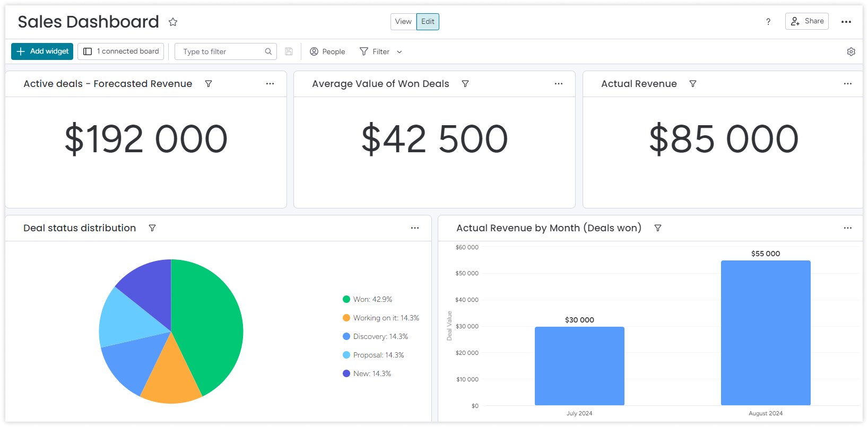Viewport: 868px width, 427px height.
Task: Click the Deal Value axis title
Action: 449,326
